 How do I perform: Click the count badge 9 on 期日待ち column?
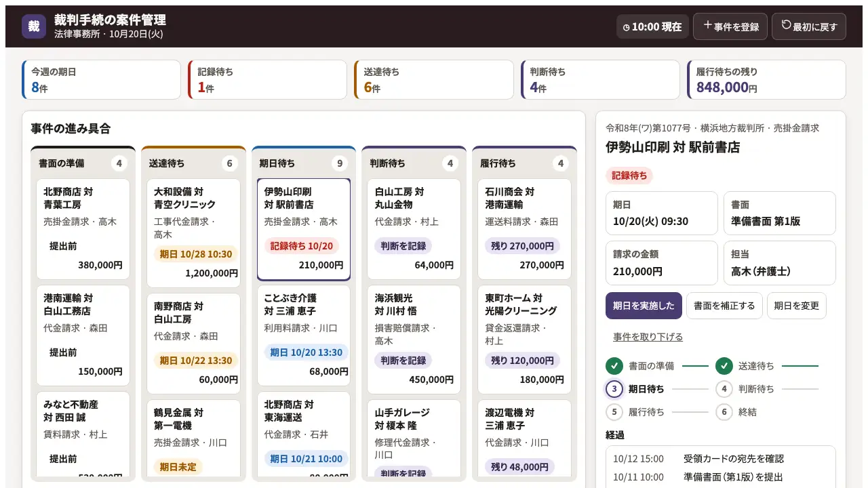340,163
